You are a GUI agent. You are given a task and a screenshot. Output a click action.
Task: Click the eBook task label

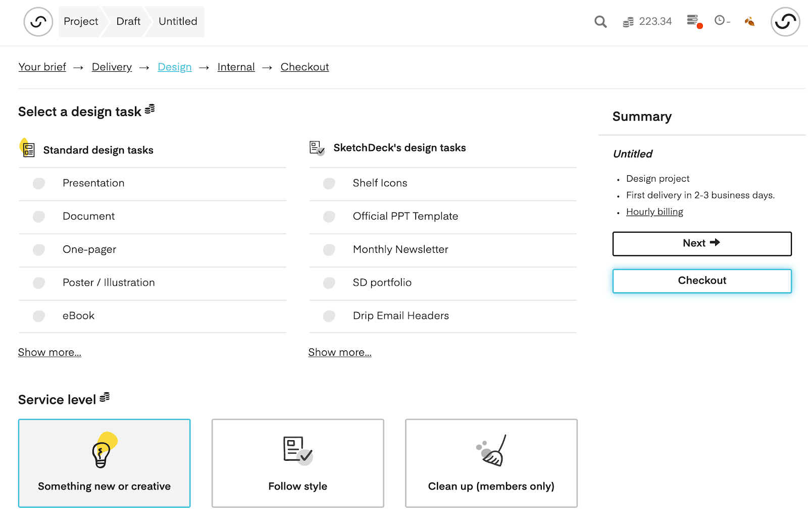78,316
